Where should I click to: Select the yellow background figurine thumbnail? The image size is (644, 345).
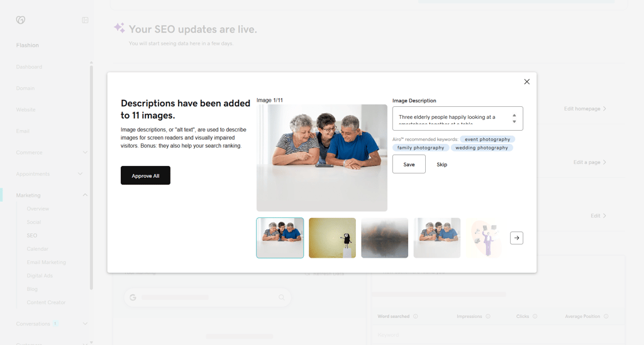(332, 238)
